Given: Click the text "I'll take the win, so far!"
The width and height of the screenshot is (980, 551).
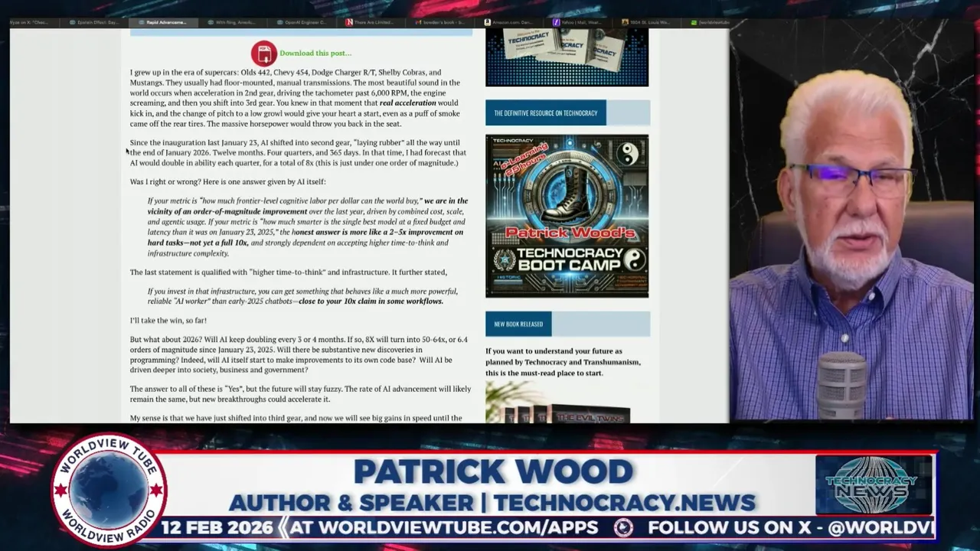Looking at the screenshot, I should (x=168, y=320).
